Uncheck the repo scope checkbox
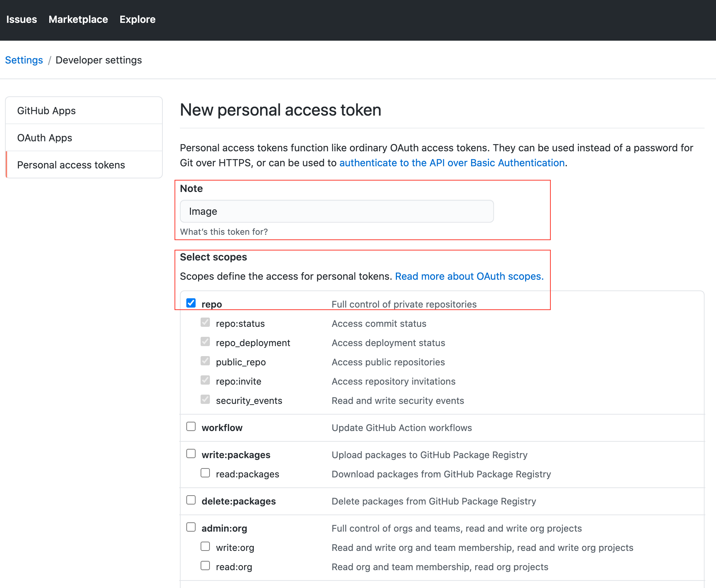Screen dimensions: 716x588 tap(191, 303)
